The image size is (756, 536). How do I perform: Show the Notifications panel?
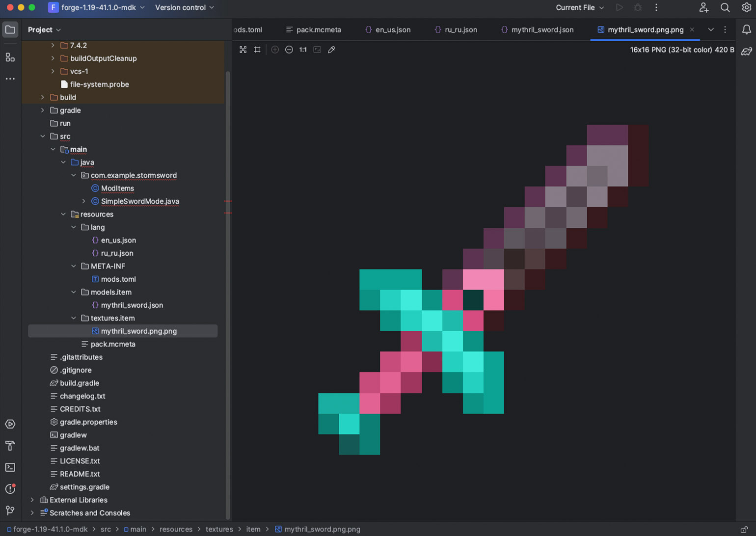click(x=746, y=29)
